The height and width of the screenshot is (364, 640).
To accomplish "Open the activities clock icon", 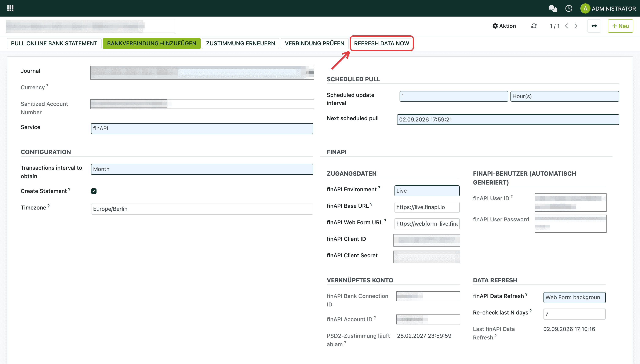I will pyautogui.click(x=569, y=8).
